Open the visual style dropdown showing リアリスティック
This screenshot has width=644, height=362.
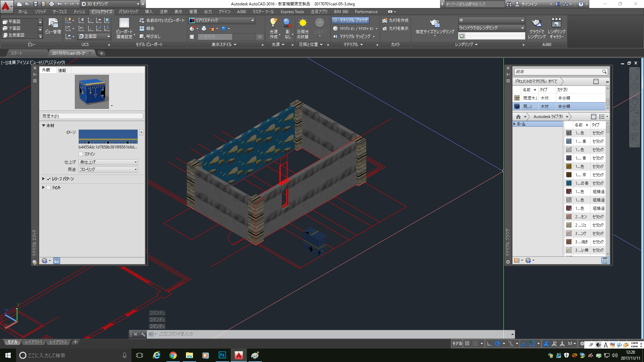(222, 20)
